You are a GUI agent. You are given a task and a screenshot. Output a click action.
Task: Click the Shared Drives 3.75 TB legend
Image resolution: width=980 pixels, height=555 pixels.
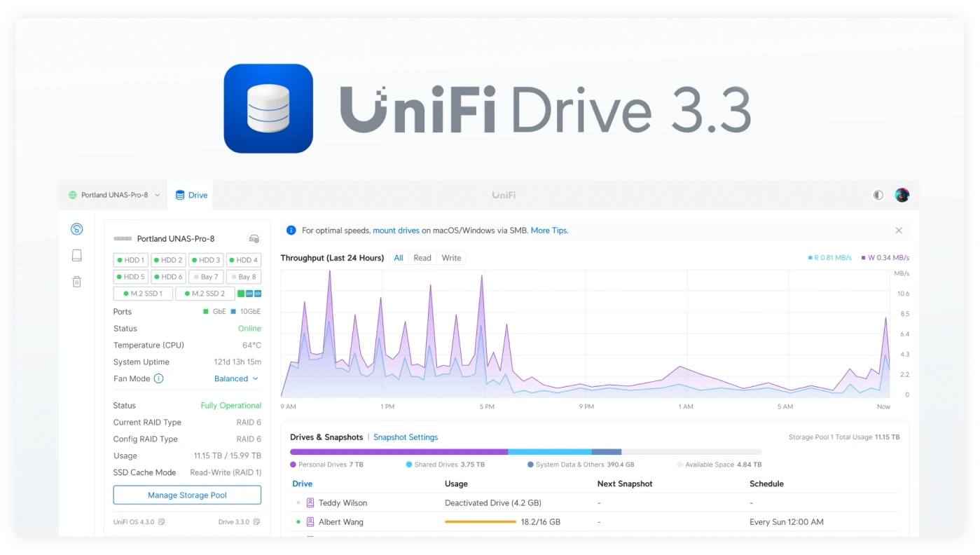click(x=445, y=465)
